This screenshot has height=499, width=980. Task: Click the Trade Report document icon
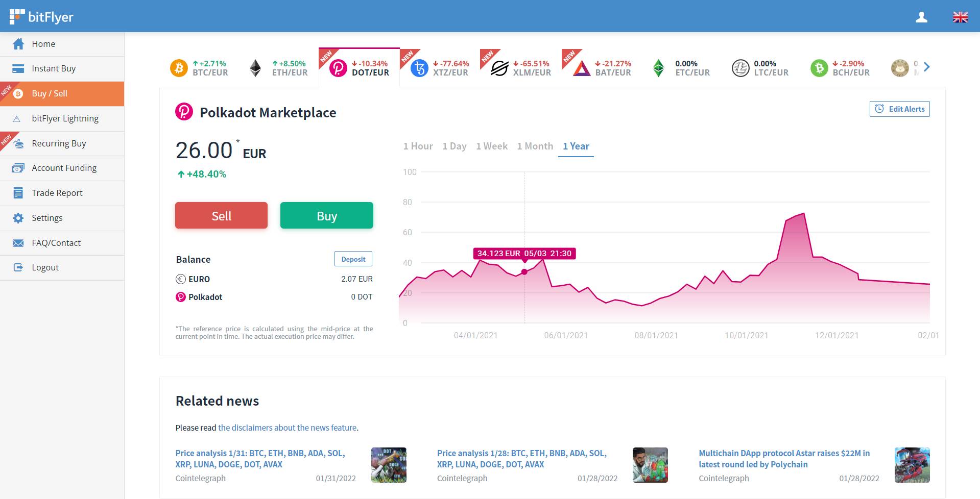[18, 193]
